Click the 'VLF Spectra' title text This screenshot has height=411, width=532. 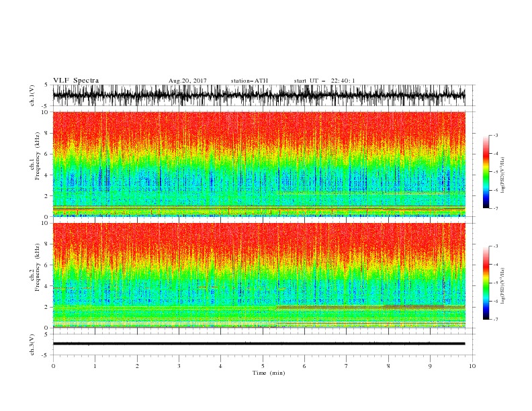[x=76, y=81]
